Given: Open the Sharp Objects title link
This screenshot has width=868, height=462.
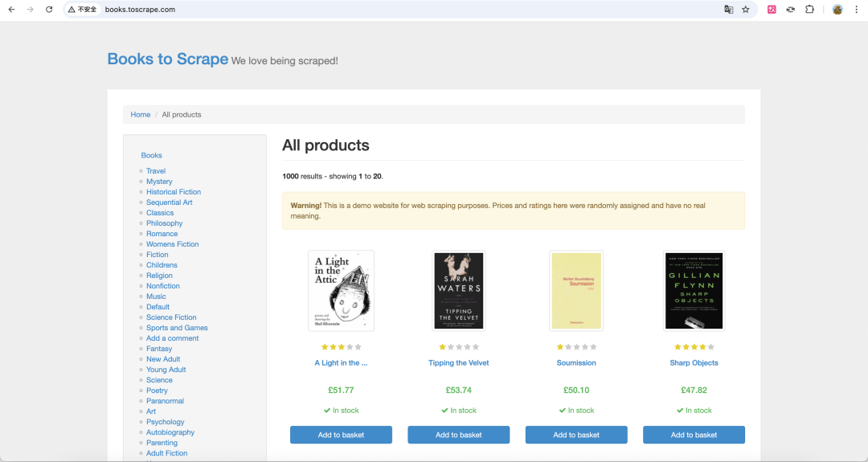Looking at the screenshot, I should pyautogui.click(x=694, y=363).
